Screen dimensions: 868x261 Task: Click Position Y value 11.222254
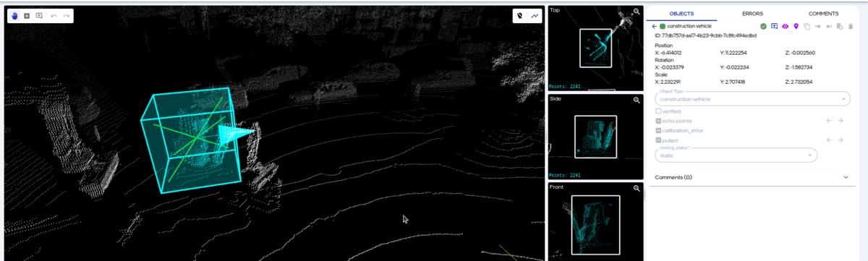[x=737, y=53]
